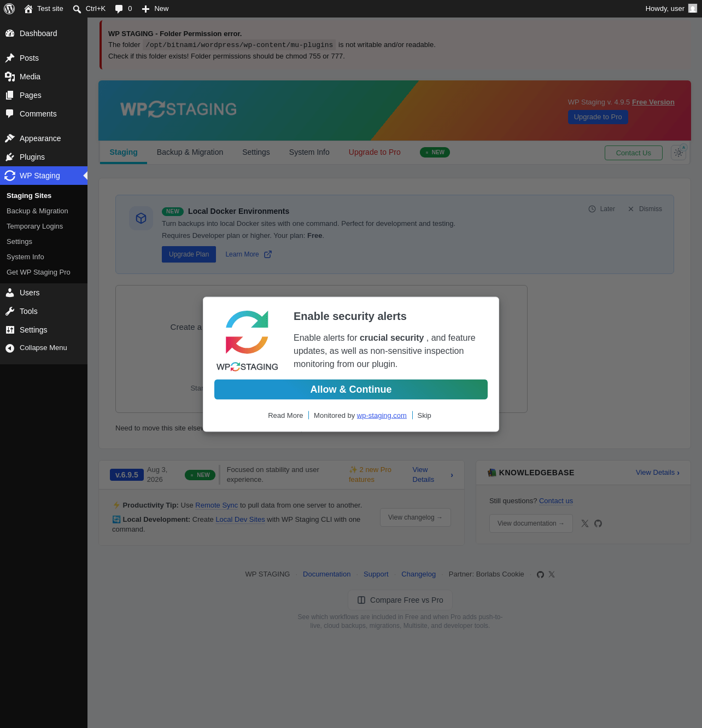
Task: Open the Test site home link
Action: point(44,9)
